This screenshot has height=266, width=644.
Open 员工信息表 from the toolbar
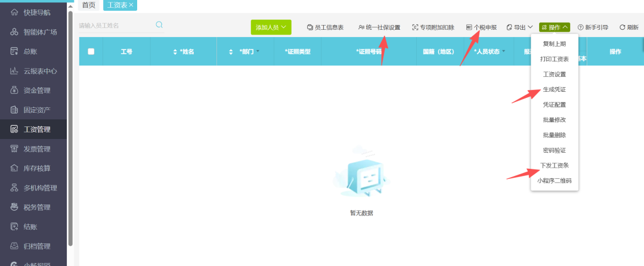point(326,27)
